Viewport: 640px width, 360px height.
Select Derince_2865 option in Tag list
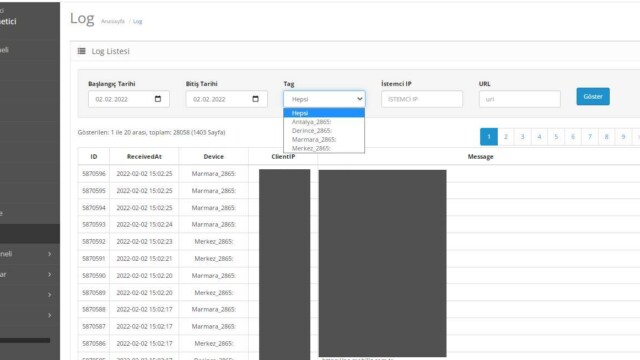pos(324,131)
